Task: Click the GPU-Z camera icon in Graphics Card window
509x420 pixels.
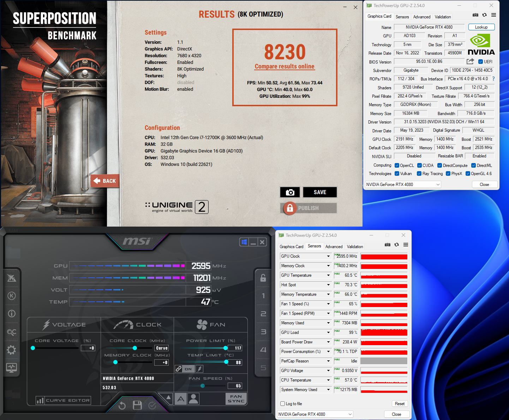Action: tap(475, 15)
